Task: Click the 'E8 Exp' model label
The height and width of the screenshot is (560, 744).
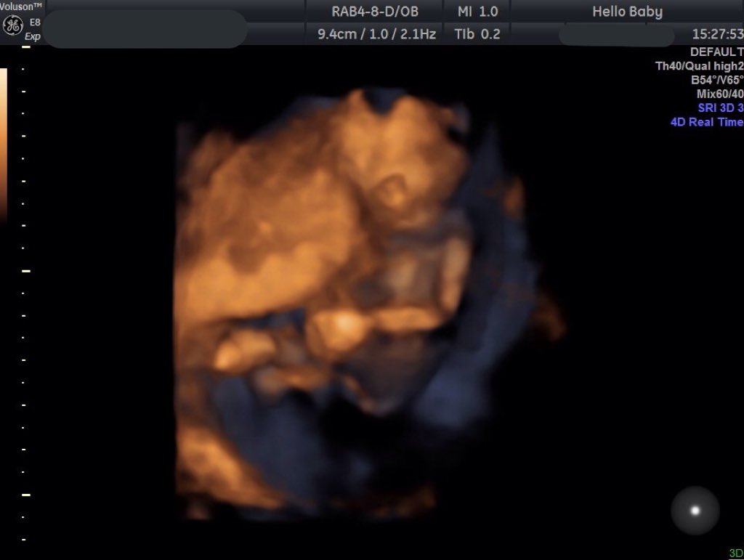Action: pos(33,29)
